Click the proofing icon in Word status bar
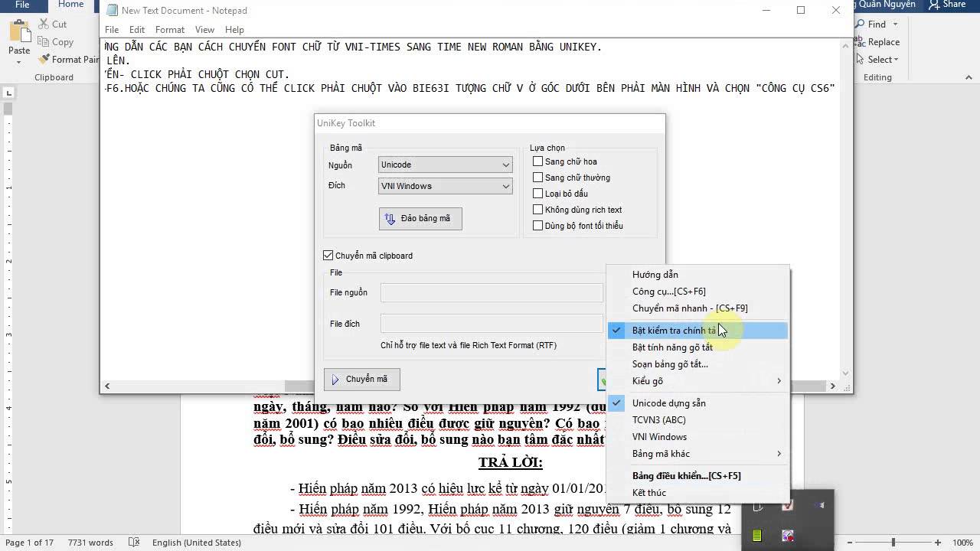The height and width of the screenshot is (551, 980). point(134,543)
